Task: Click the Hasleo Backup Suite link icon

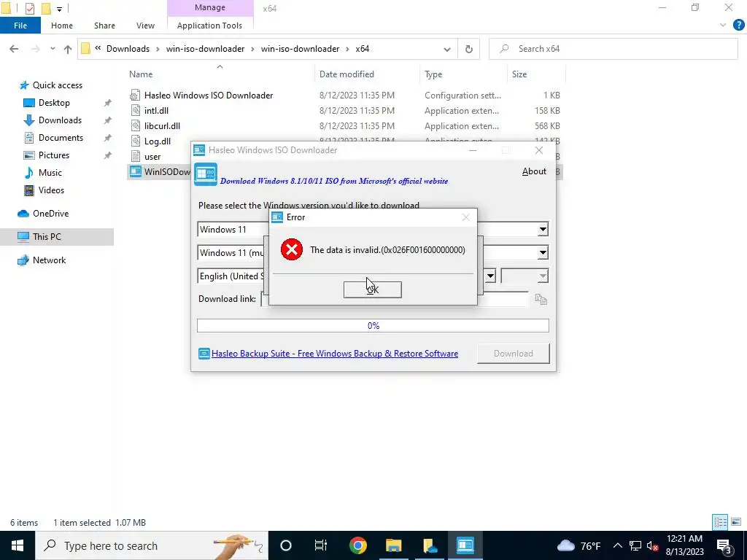Action: point(204,354)
